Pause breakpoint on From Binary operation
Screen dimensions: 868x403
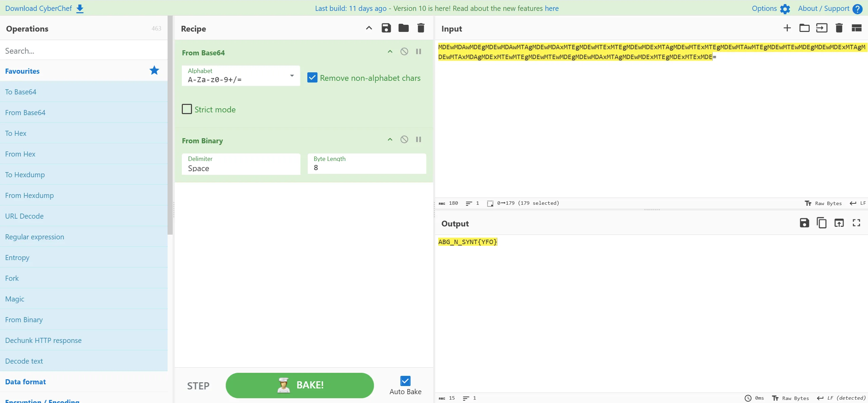click(418, 140)
